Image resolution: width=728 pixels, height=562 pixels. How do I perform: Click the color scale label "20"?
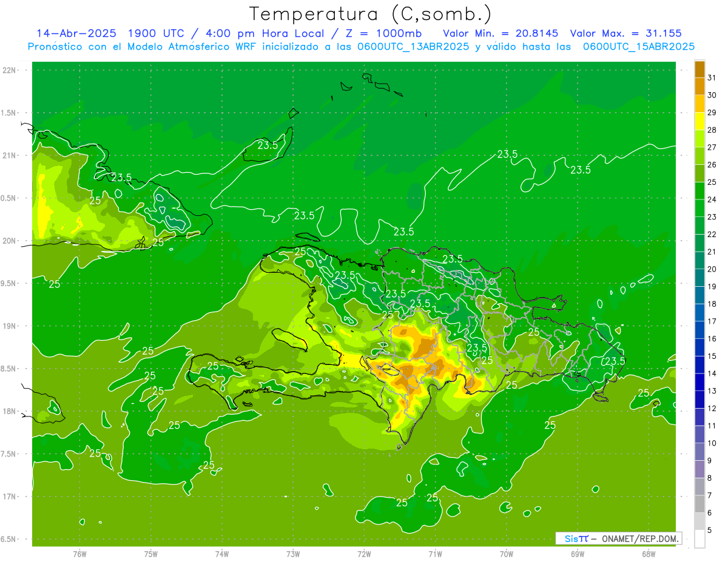pyautogui.click(x=711, y=269)
